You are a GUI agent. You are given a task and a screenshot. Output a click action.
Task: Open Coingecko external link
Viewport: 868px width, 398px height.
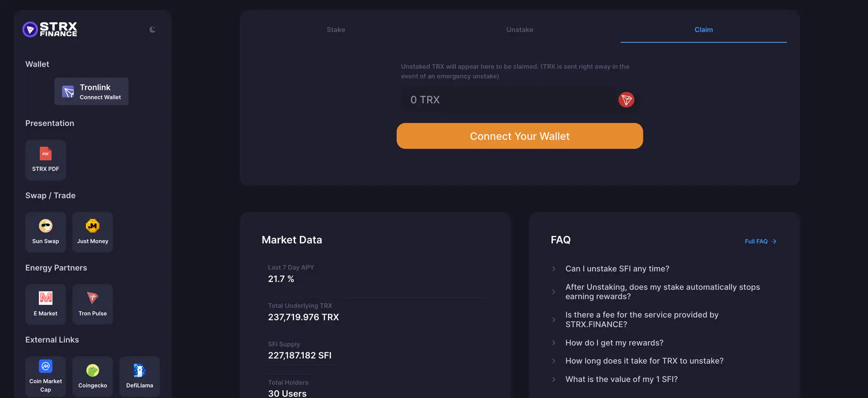tap(93, 376)
